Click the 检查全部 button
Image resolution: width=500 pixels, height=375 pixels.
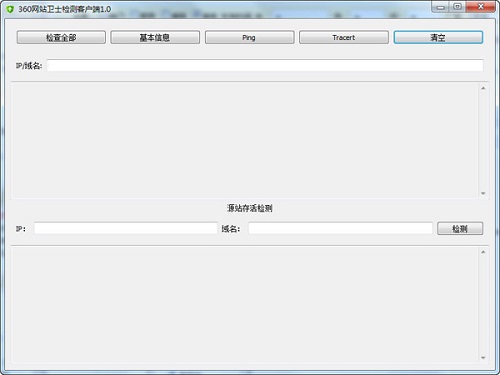[x=61, y=37]
